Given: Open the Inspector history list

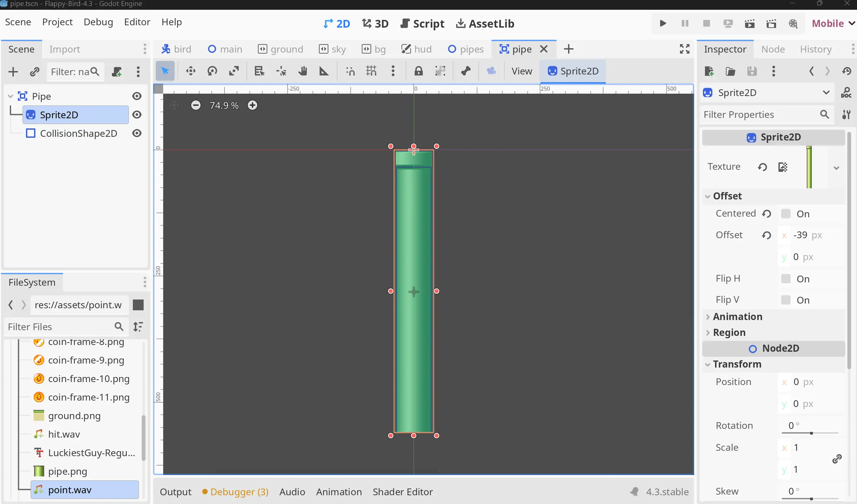Looking at the screenshot, I should coord(847,71).
